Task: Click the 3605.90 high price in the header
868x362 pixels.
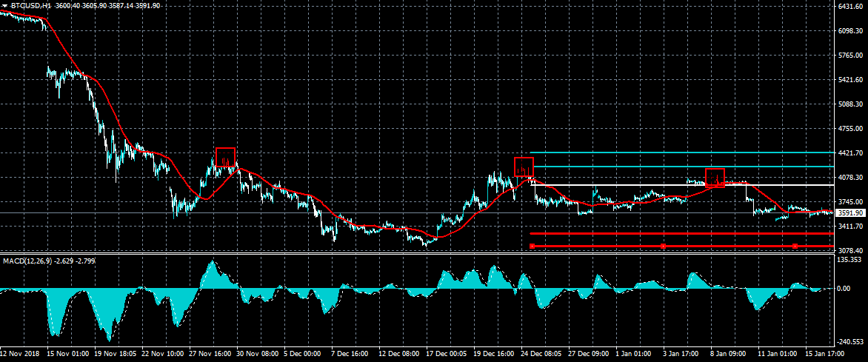Action: 96,5
